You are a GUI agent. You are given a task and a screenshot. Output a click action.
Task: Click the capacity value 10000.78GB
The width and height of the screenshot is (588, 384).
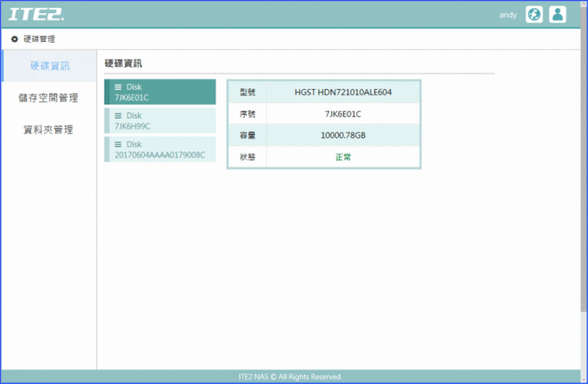point(342,135)
